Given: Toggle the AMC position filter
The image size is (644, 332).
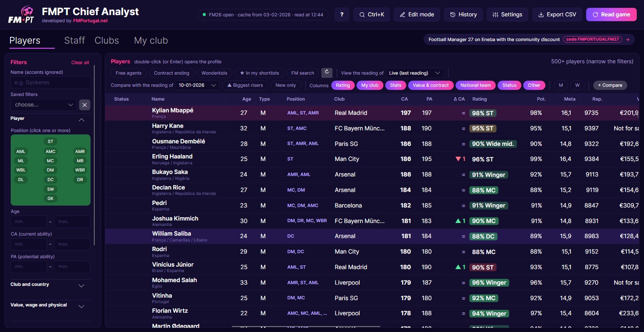Looking at the screenshot, I should 50,152.
